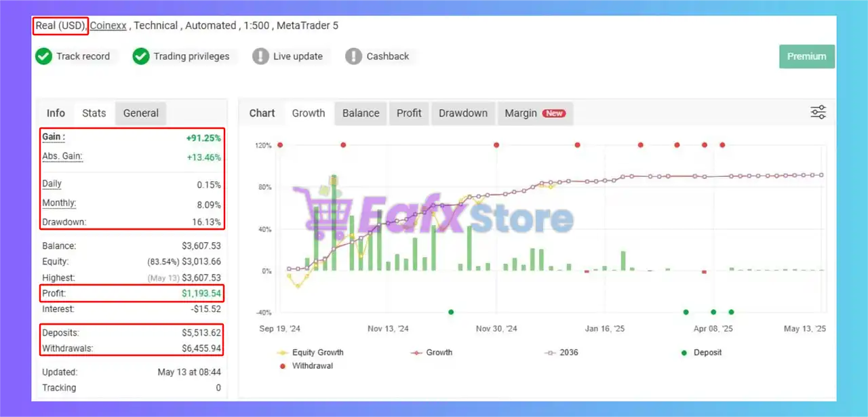Toggle the 2036 legend series
Viewport: 868px width, 417px height.
(x=568, y=353)
